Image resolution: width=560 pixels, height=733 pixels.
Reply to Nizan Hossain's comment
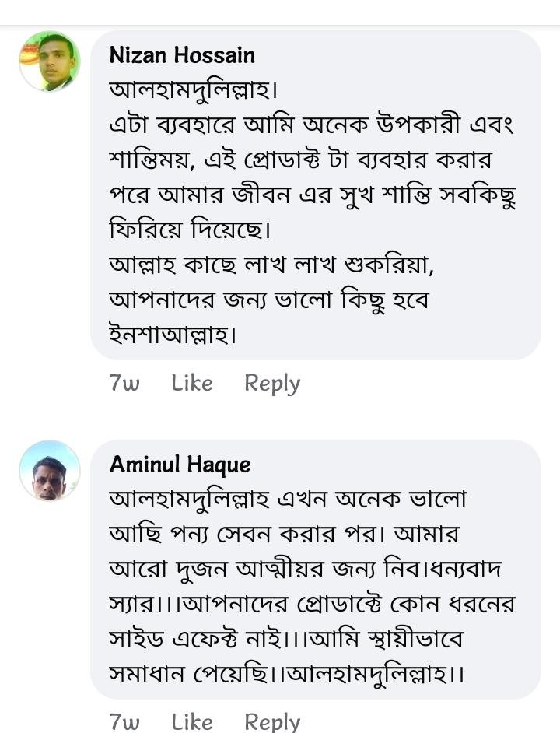(271, 383)
